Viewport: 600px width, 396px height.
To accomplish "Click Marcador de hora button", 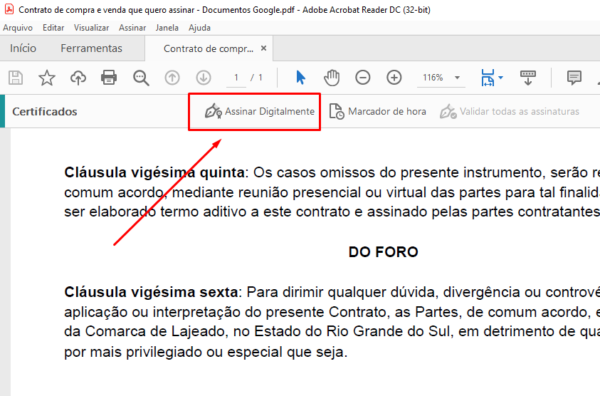I will point(378,111).
